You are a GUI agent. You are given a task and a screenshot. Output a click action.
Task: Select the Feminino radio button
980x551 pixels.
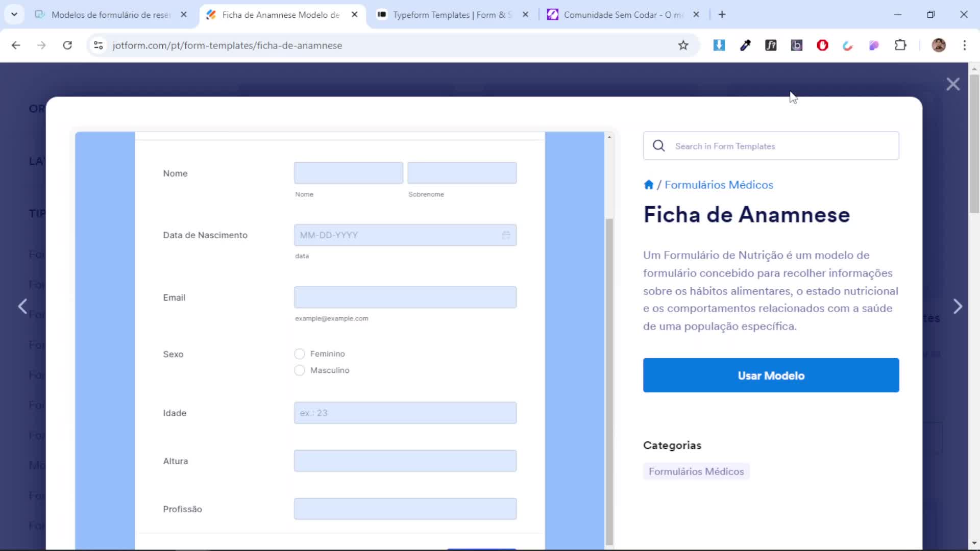[299, 354]
